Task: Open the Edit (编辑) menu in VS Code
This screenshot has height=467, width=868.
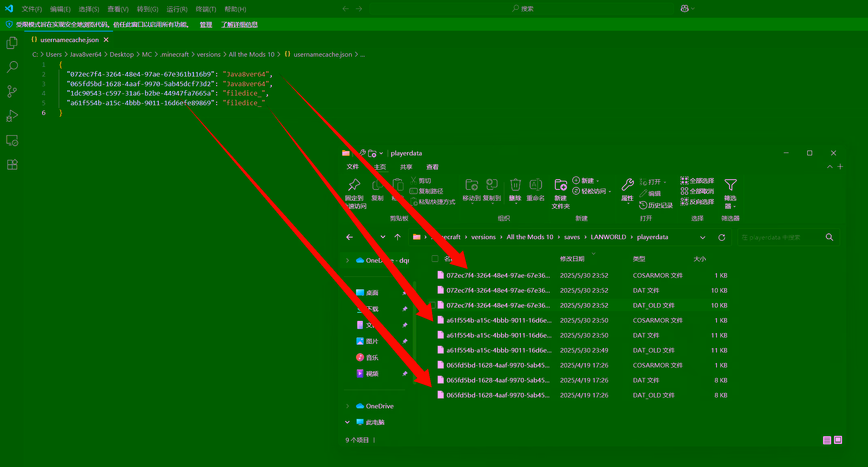Action: 60,9
